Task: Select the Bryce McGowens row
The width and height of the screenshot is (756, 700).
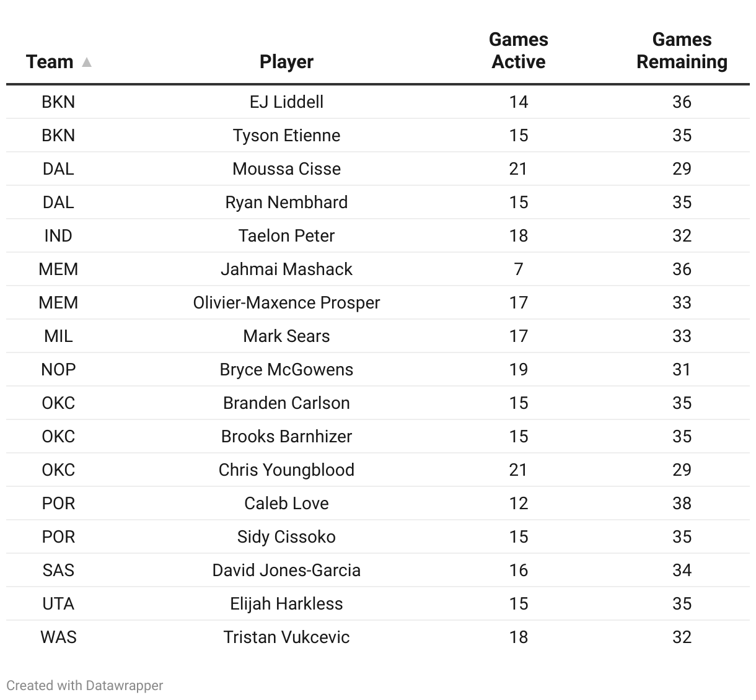Action: click(x=378, y=369)
